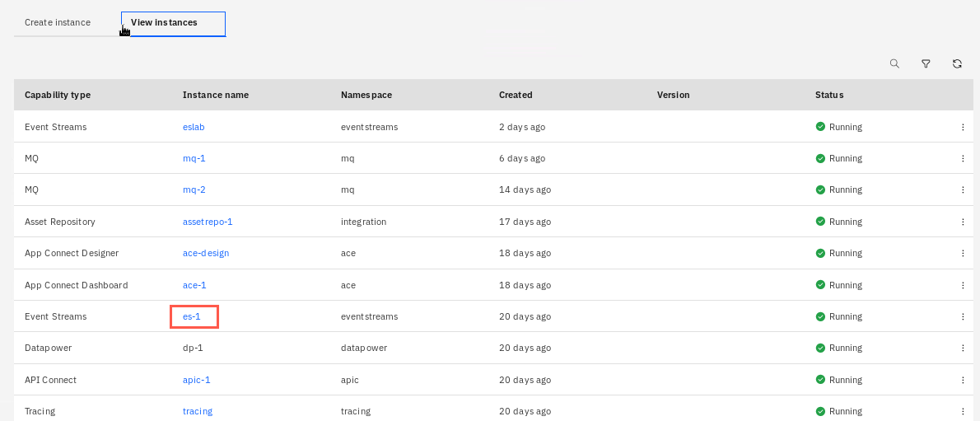Click Running status icon for es-1
Screen dimensions: 980x421
pyautogui.click(x=820, y=316)
